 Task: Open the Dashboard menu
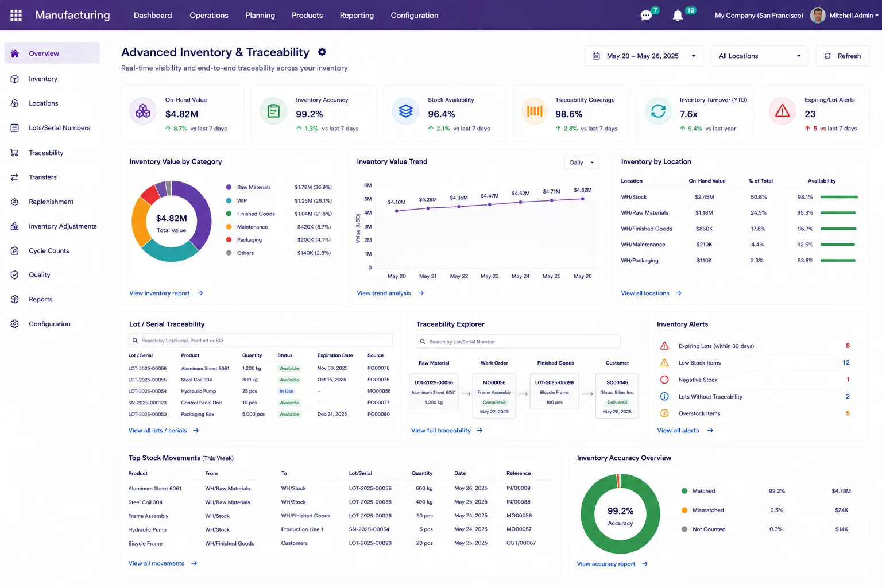point(153,16)
